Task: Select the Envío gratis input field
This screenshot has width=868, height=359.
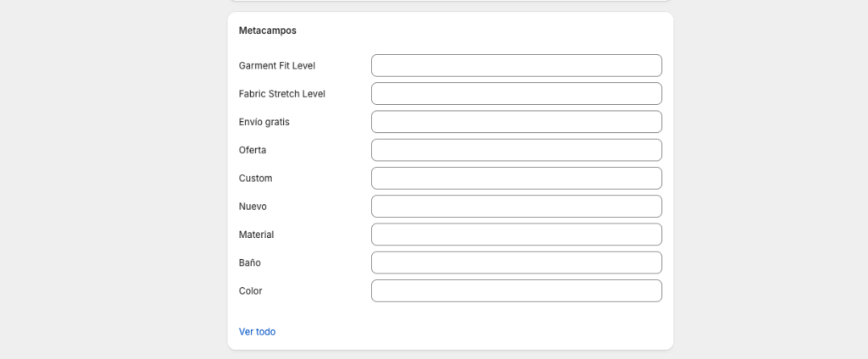Action: point(516,122)
